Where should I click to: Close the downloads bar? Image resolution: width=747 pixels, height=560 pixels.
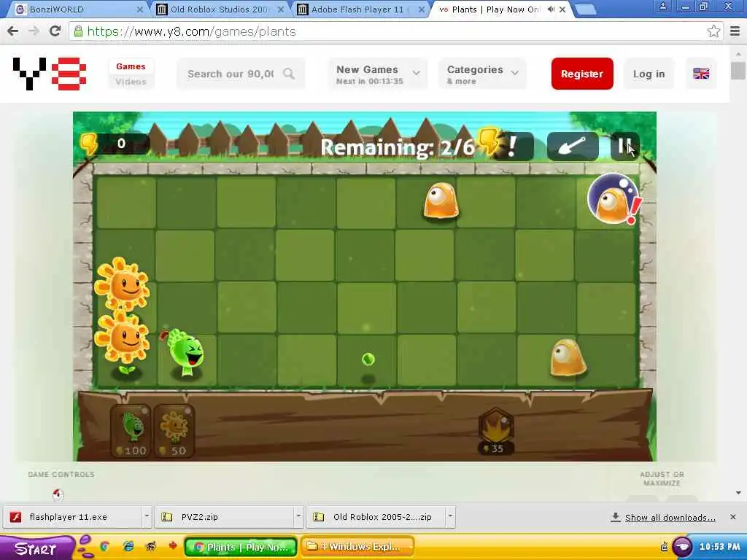tap(732, 517)
